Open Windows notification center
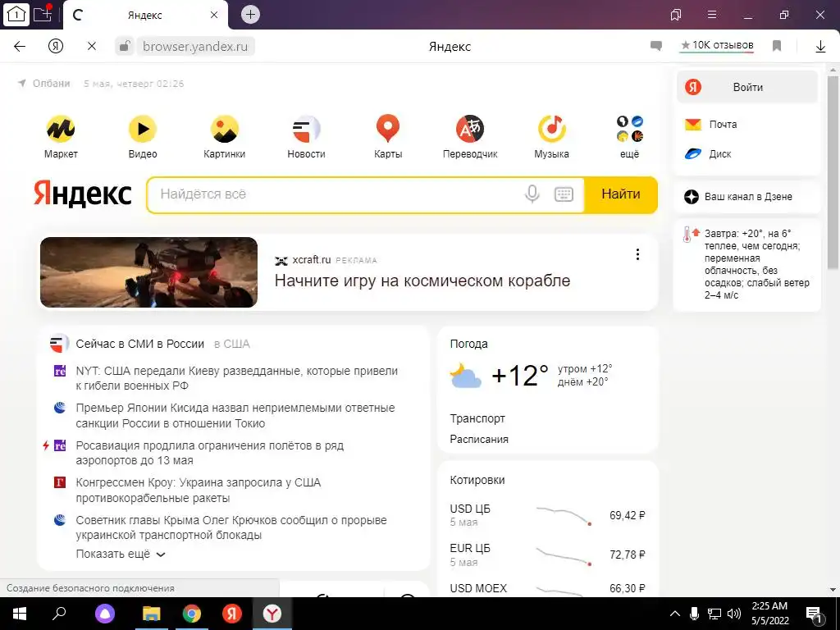Image resolution: width=840 pixels, height=630 pixels. pos(814,614)
